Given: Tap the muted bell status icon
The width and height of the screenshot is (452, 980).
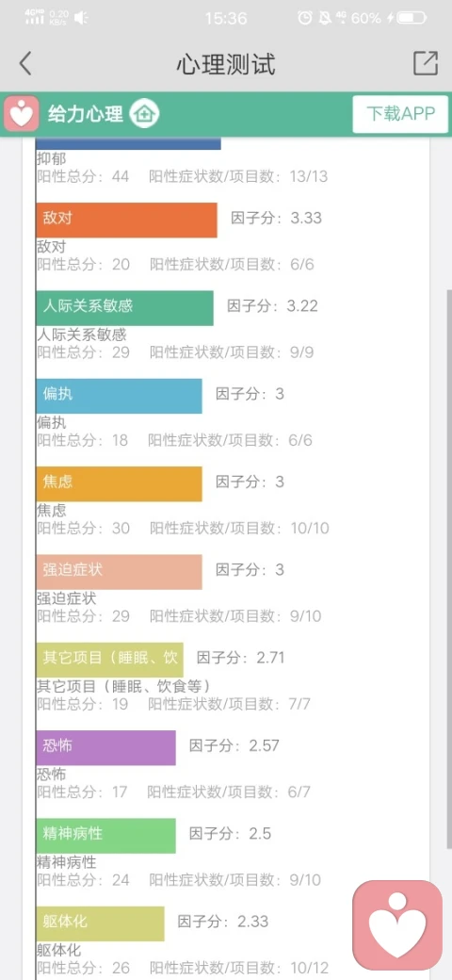Looking at the screenshot, I should [x=325, y=18].
